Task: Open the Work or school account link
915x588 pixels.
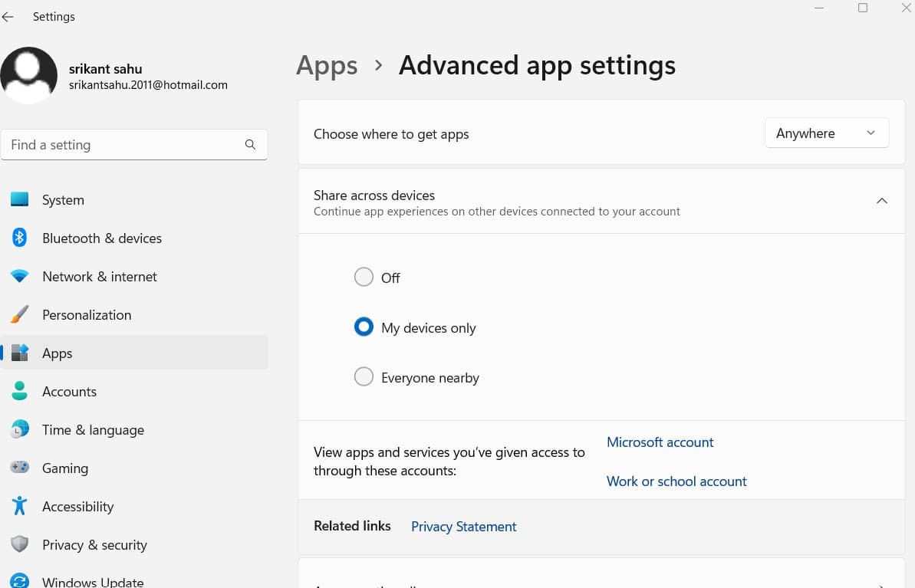Action: pyautogui.click(x=676, y=481)
